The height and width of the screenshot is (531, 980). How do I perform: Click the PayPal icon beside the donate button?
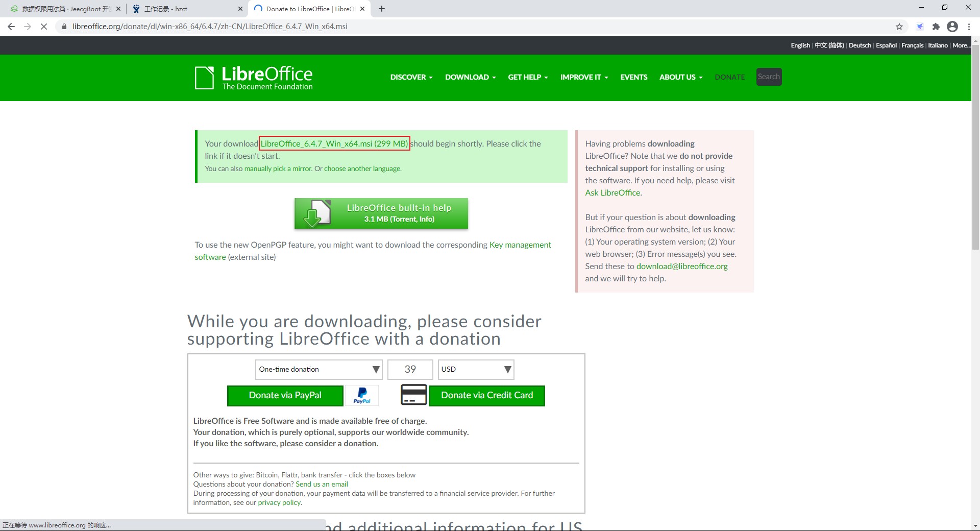[362, 395]
